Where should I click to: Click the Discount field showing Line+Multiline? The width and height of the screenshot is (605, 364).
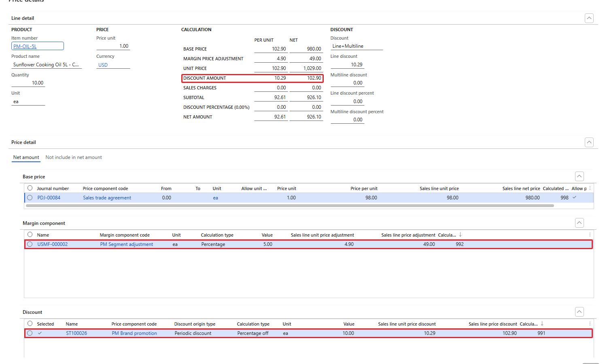(357, 46)
